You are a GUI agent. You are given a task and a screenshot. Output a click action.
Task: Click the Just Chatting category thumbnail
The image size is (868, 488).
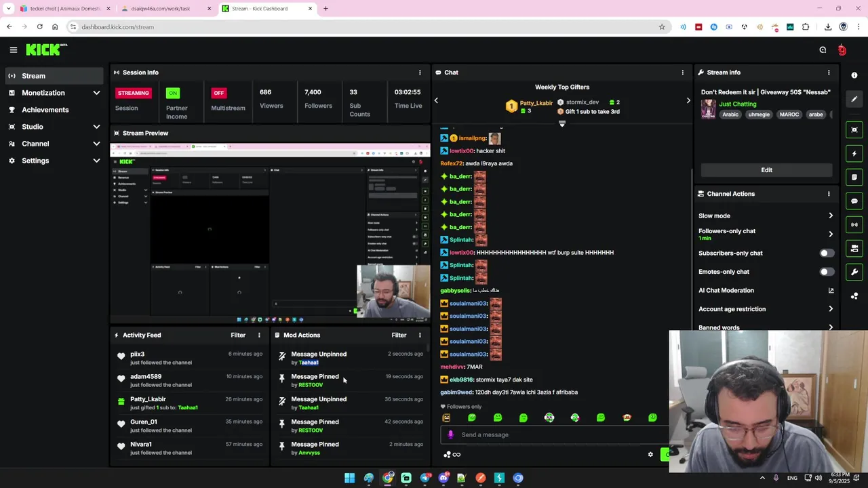[x=709, y=109]
